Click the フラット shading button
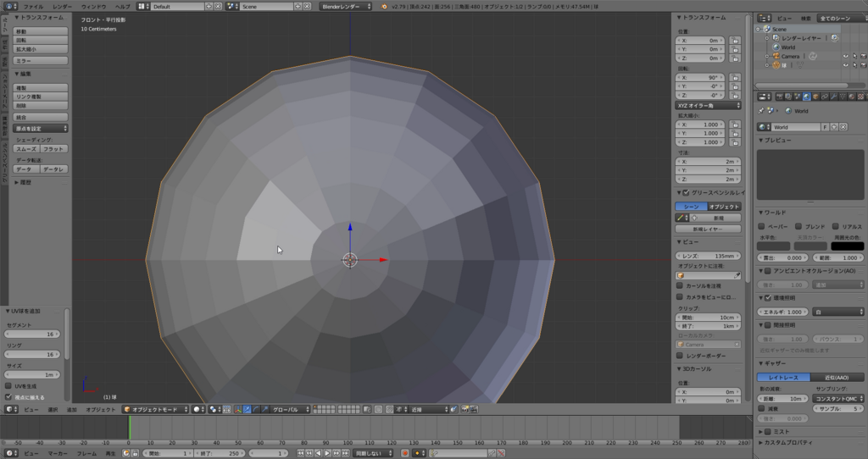 (x=53, y=149)
